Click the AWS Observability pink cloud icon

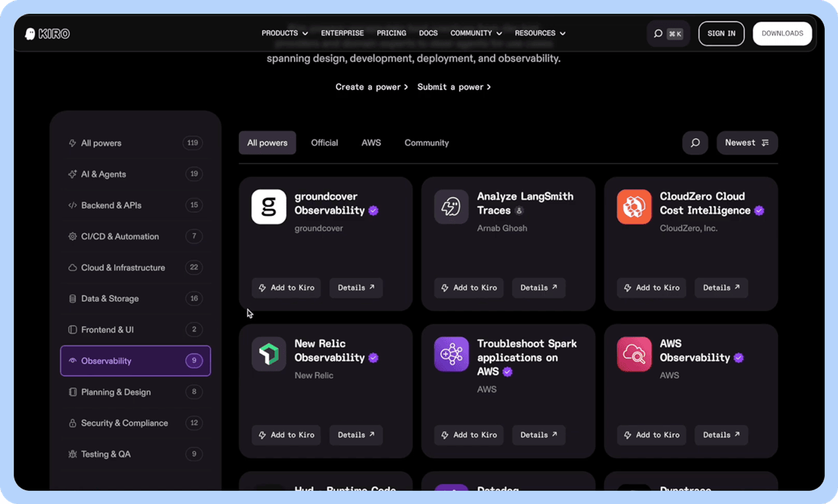click(x=634, y=354)
